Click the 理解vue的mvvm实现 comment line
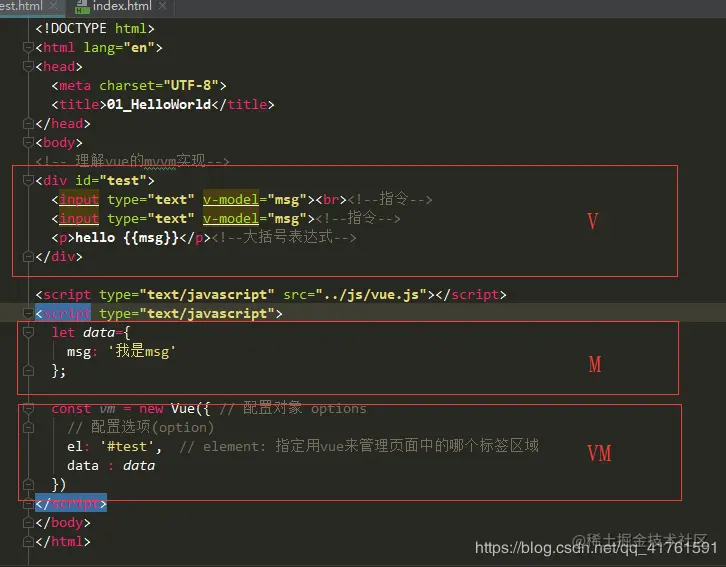 coord(132,161)
